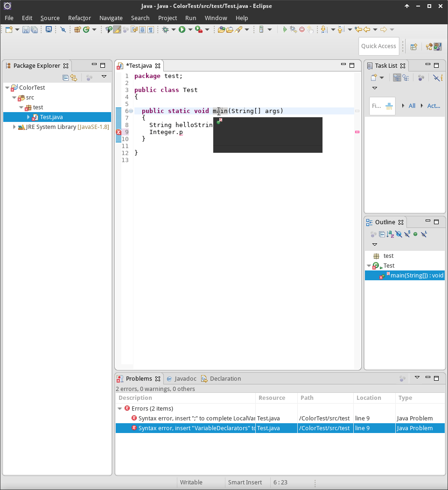448x490 pixels.
Task: Open the Run launch dropdown arrow
Action: click(190, 30)
